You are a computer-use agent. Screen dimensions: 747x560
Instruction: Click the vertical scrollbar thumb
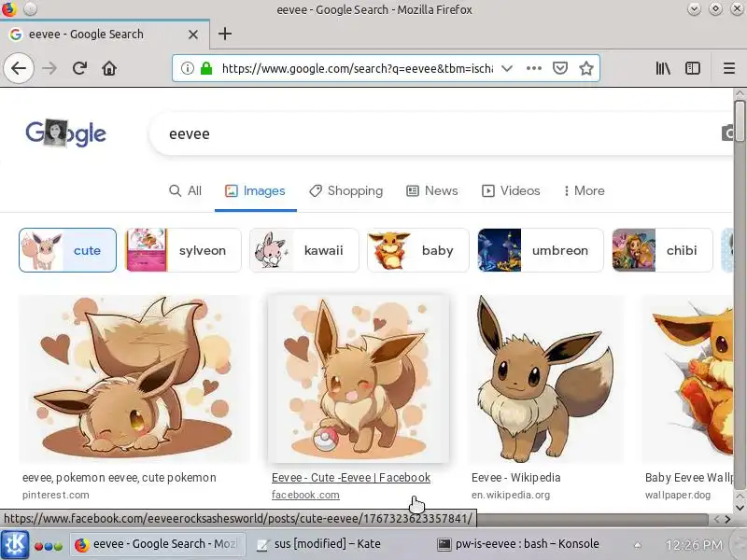tap(740, 121)
